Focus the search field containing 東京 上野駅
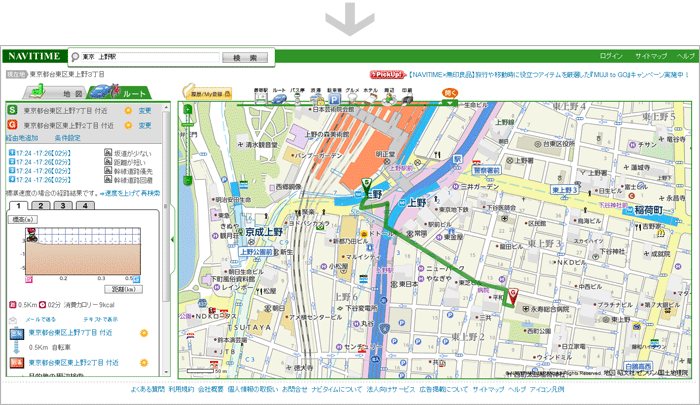Viewport: 700px width, 405px height. click(150, 57)
